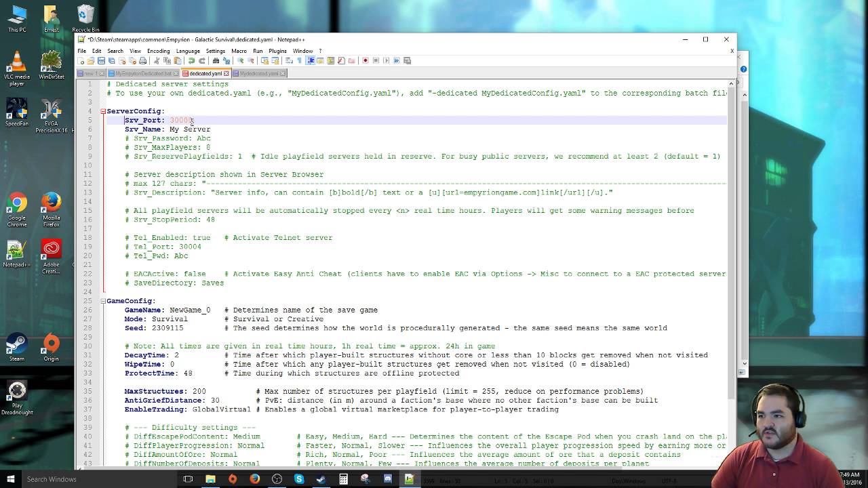The width and height of the screenshot is (868, 488).
Task: Click the Stop Recording macro icon
Action: coord(375,60)
